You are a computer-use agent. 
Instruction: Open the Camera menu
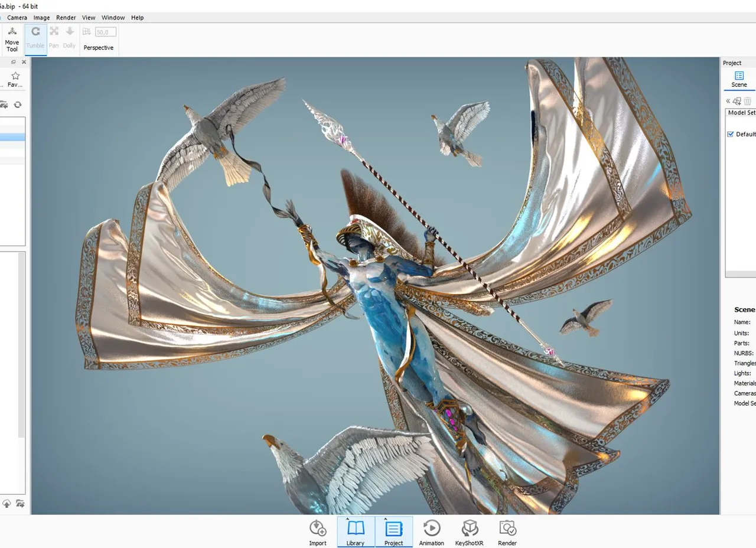click(17, 18)
